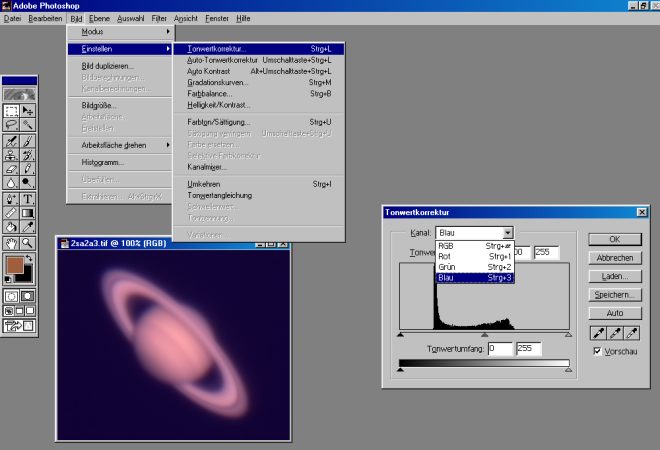Pick the white point eyedropper in Tonwertkorrektur

(x=632, y=331)
